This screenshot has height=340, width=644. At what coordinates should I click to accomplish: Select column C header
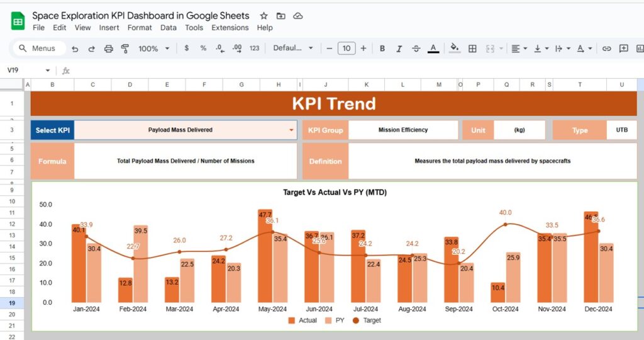click(92, 85)
